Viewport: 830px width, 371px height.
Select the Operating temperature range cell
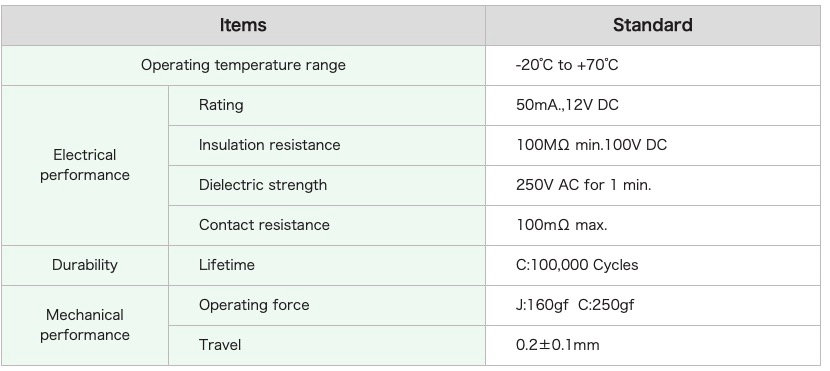pos(243,65)
